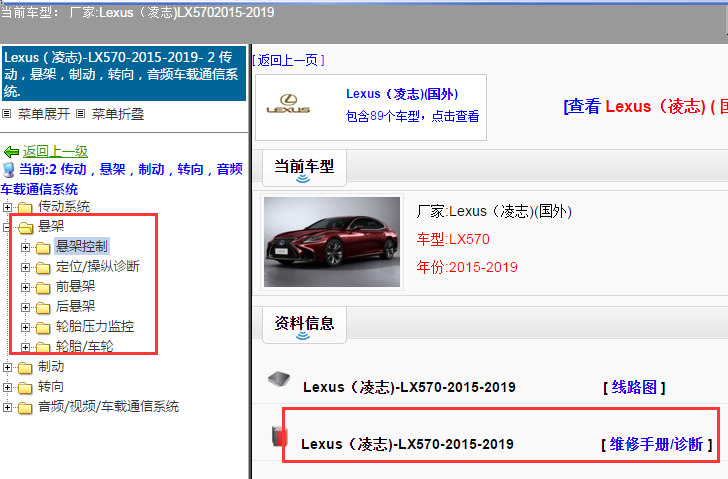
Task: Click the folder icon beside 制动
Action: pos(25,368)
